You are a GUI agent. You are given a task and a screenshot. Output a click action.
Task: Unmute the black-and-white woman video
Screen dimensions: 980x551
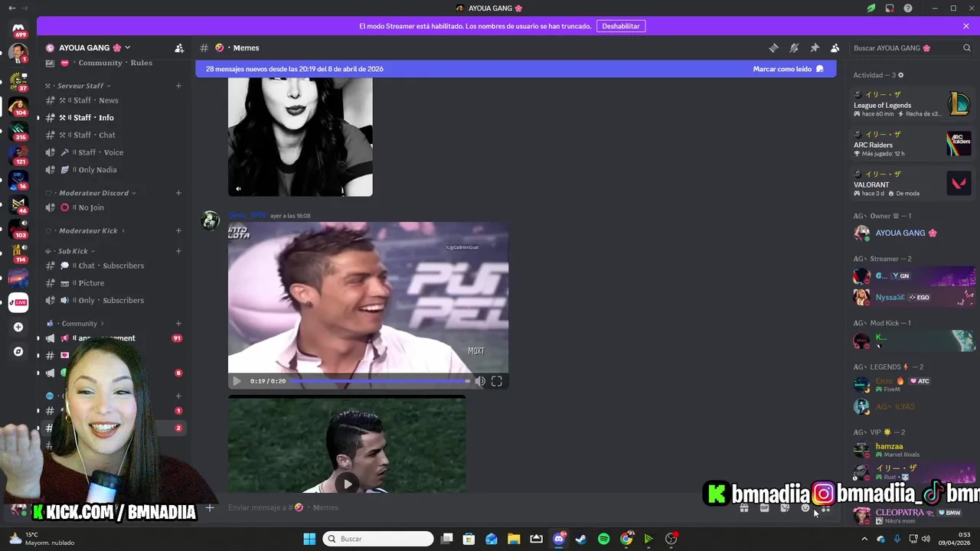238,188
